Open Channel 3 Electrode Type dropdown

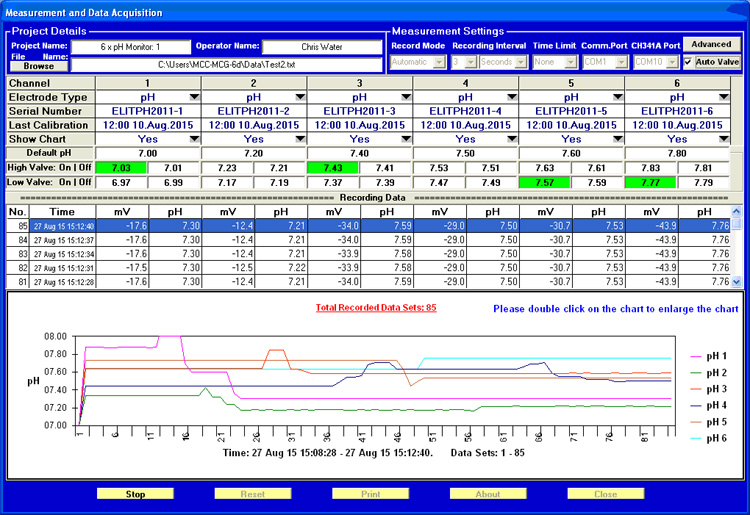click(405, 96)
